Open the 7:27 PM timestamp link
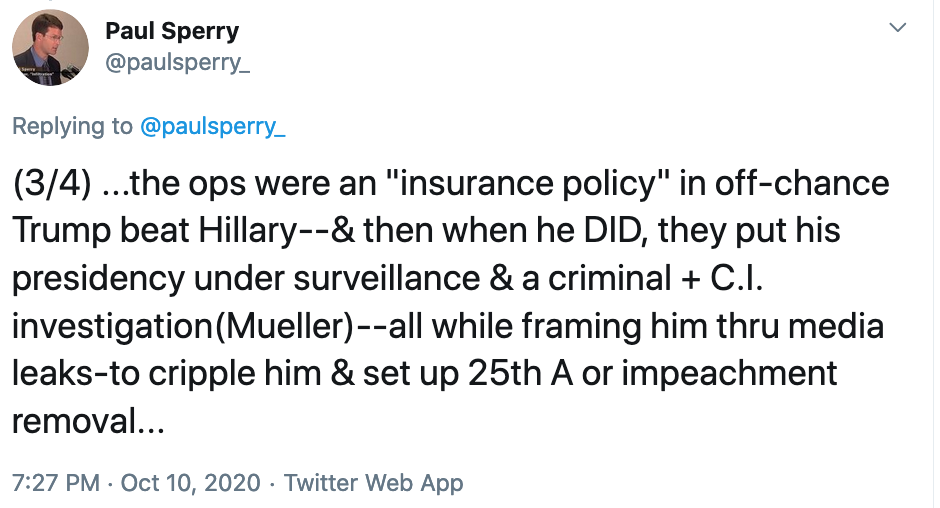The height and width of the screenshot is (508, 940). (56, 483)
